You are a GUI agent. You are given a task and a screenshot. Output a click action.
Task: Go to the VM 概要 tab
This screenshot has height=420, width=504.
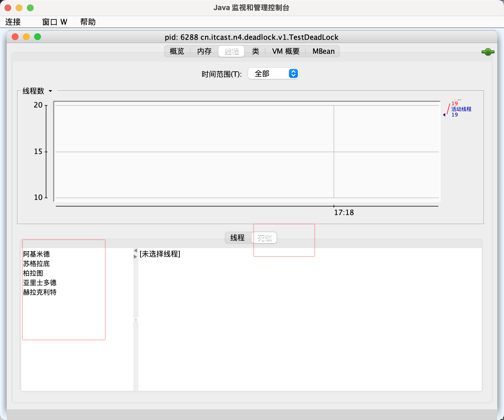click(x=286, y=52)
